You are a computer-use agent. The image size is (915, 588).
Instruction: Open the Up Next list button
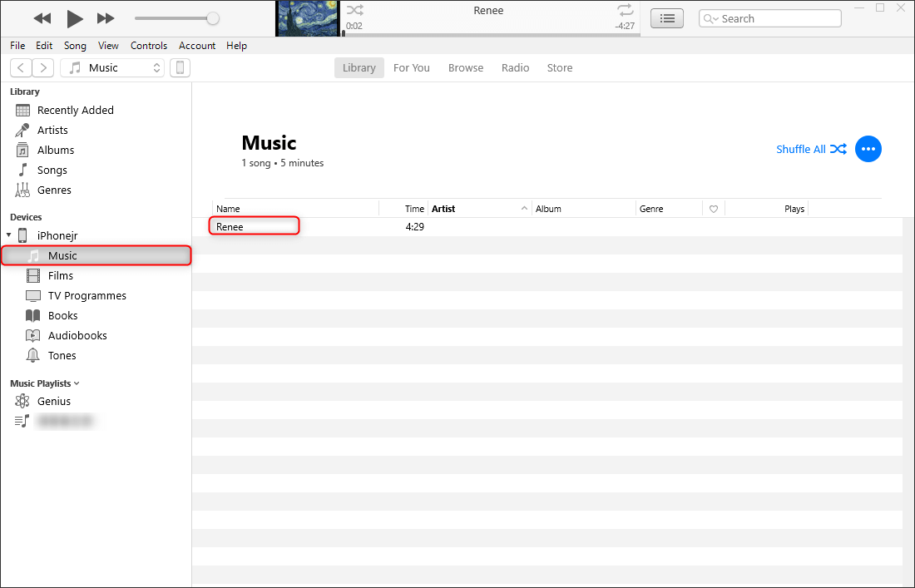[666, 18]
